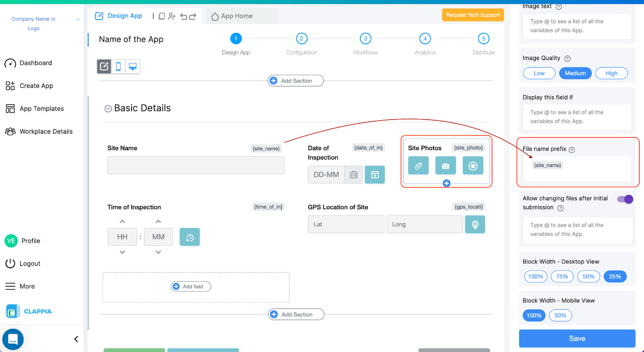Collapse the Basic Details section
The width and height of the screenshot is (644, 352).
[x=108, y=109]
